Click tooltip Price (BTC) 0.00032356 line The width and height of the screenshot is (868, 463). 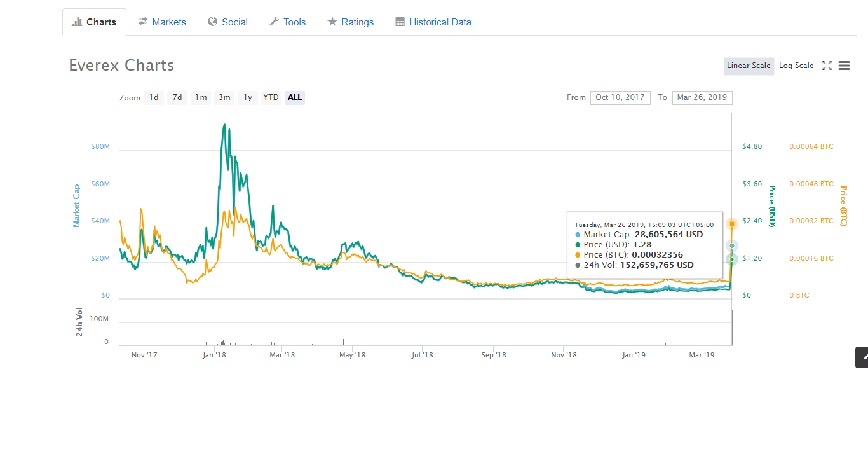point(628,255)
